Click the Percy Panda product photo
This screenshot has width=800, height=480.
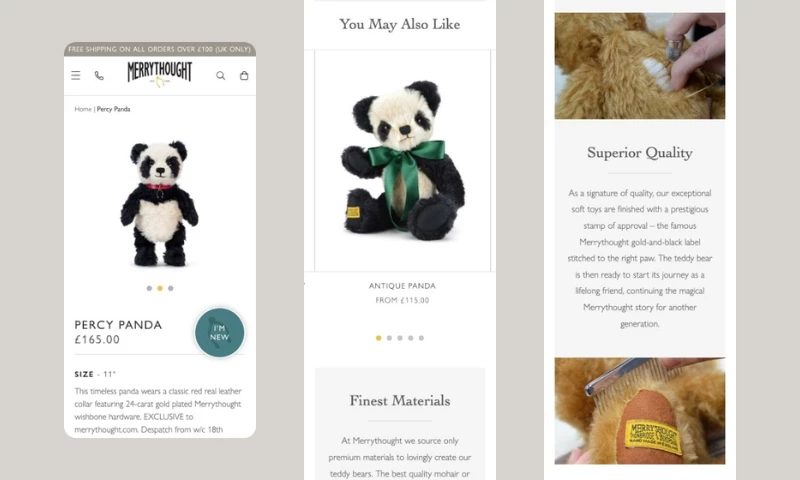point(159,203)
